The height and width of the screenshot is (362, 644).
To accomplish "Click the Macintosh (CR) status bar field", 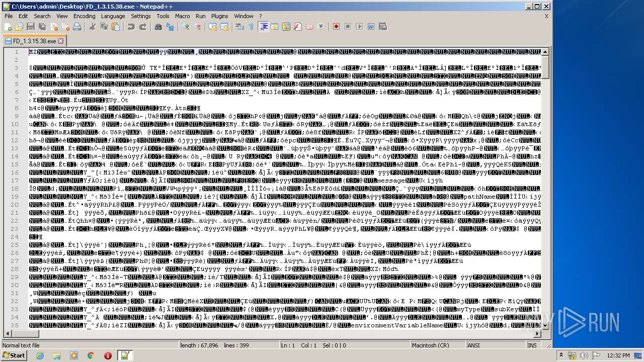I will pos(439,345).
